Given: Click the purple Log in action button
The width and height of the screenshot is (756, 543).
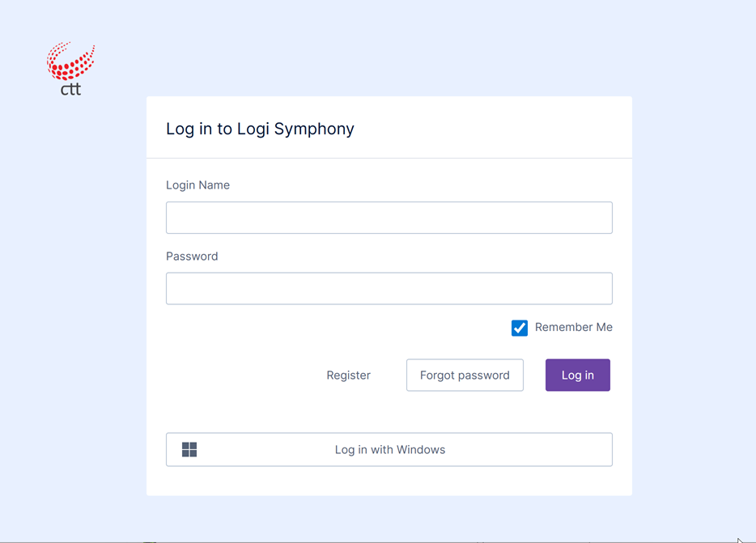Looking at the screenshot, I should tap(577, 375).
